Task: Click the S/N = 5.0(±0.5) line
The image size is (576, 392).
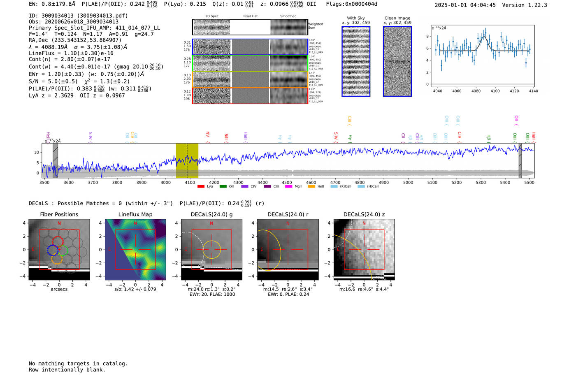Action: coord(79,81)
